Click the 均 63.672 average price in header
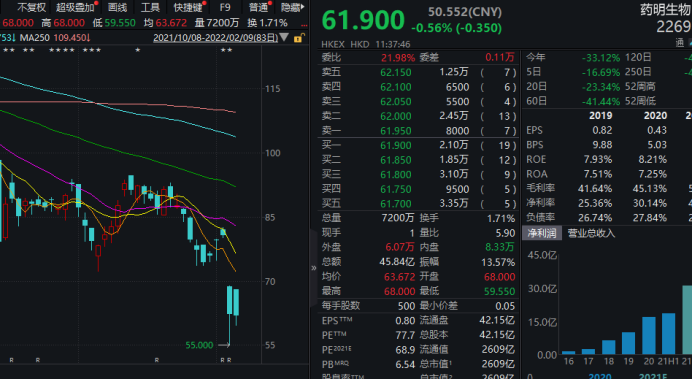 click(x=165, y=23)
